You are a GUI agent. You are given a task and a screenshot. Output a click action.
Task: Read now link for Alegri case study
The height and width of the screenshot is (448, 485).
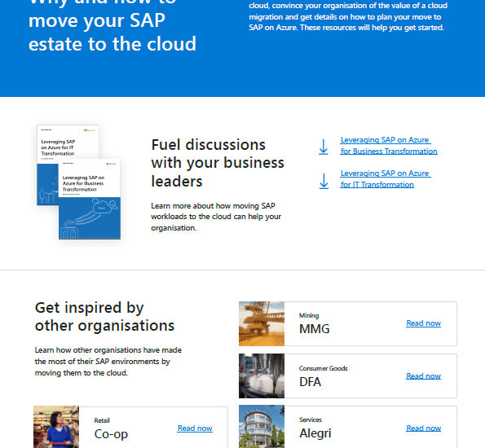pos(423,428)
